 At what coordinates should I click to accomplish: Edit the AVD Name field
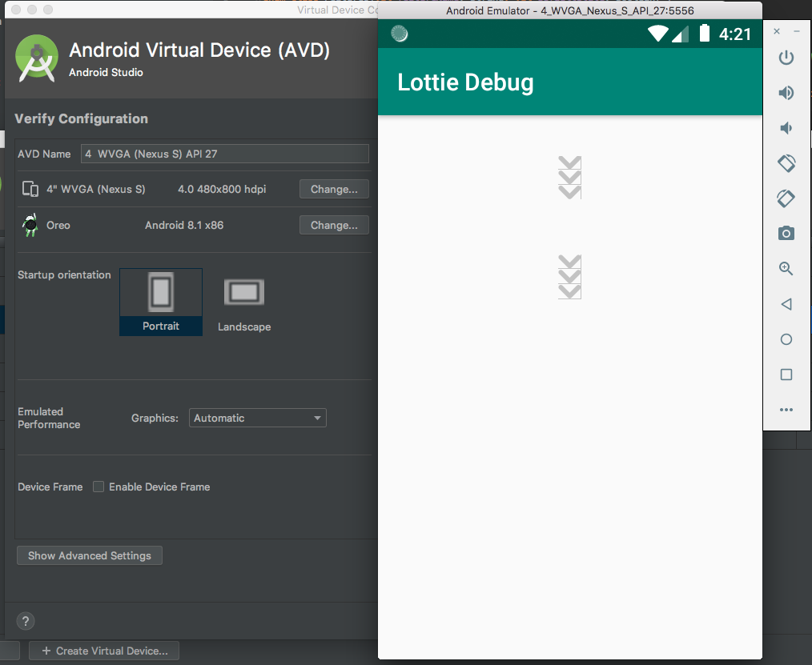[224, 154]
